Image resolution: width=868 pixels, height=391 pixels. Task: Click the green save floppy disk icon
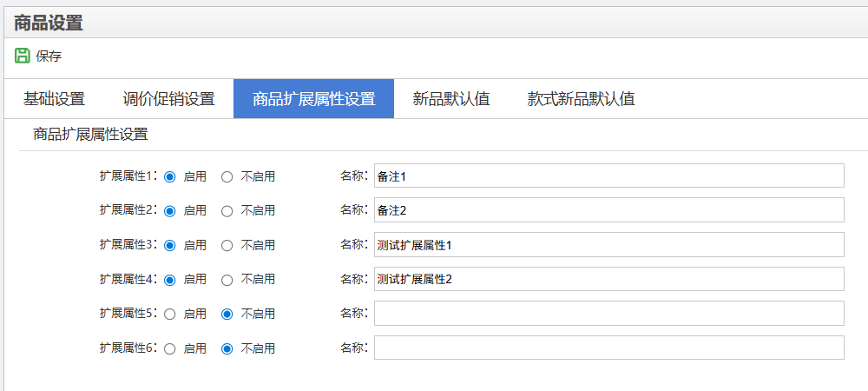click(23, 56)
